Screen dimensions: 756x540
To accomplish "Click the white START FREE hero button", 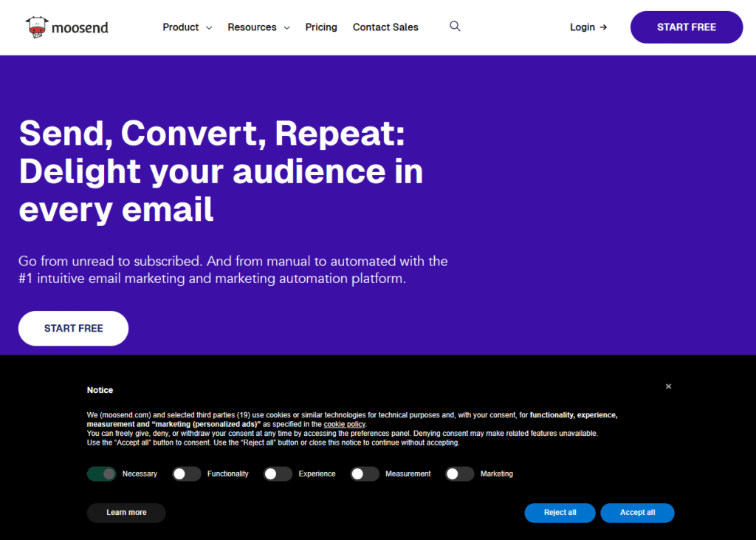I will tap(73, 328).
